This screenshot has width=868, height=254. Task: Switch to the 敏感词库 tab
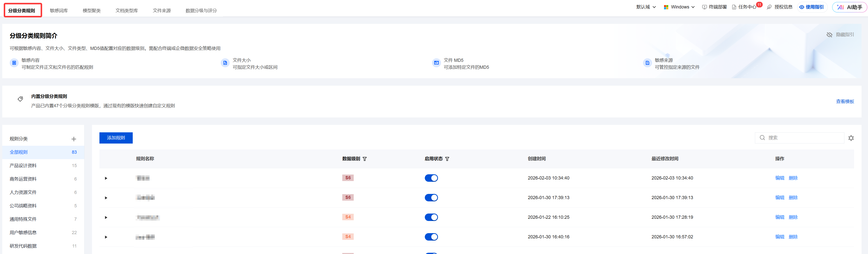pyautogui.click(x=59, y=10)
